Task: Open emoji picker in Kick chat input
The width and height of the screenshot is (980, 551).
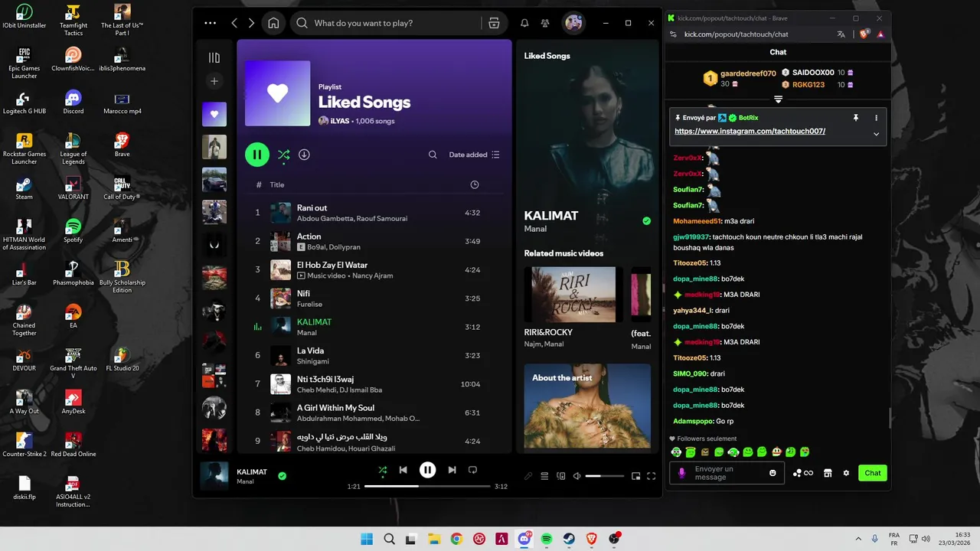Action: click(x=773, y=473)
